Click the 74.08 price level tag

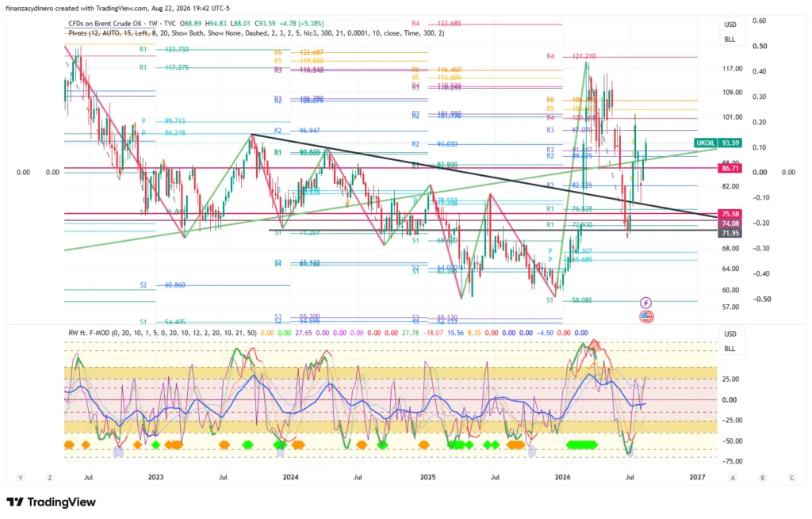point(730,223)
